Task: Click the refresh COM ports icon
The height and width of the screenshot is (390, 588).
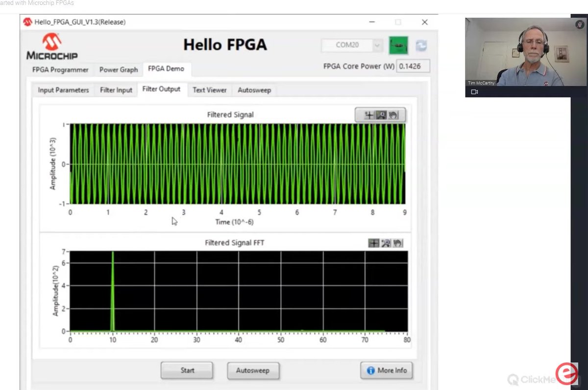Action: (421, 46)
